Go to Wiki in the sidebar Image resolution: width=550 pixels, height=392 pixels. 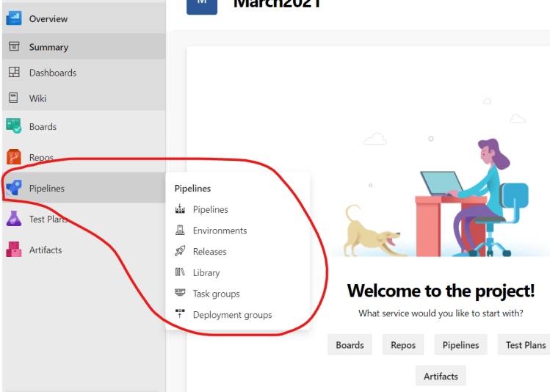click(x=84, y=98)
